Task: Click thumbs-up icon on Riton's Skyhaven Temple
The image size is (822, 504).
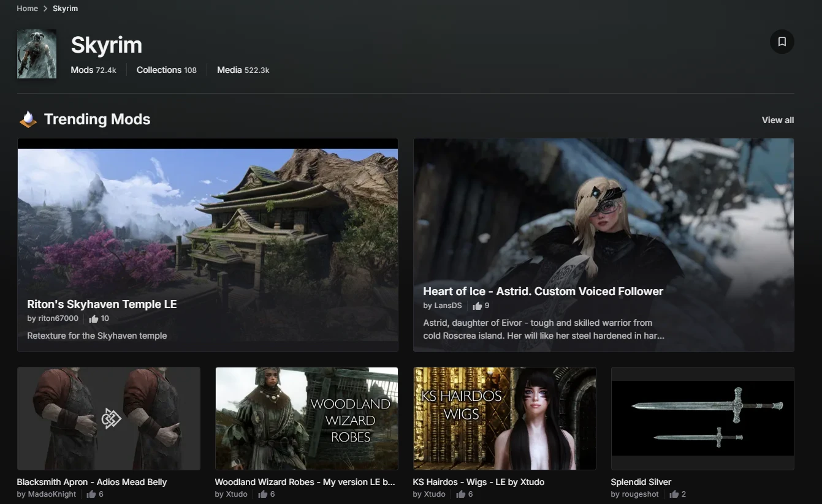Action: (94, 318)
